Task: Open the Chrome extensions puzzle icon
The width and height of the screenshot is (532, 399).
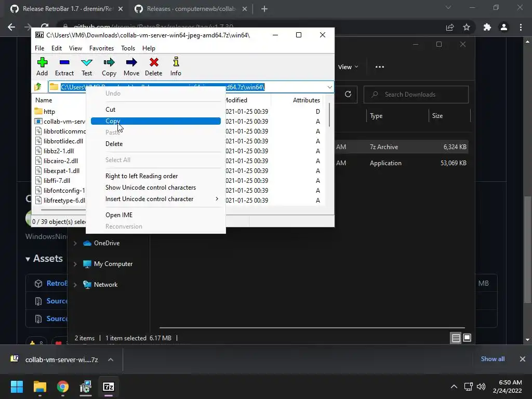Action: pos(487,27)
